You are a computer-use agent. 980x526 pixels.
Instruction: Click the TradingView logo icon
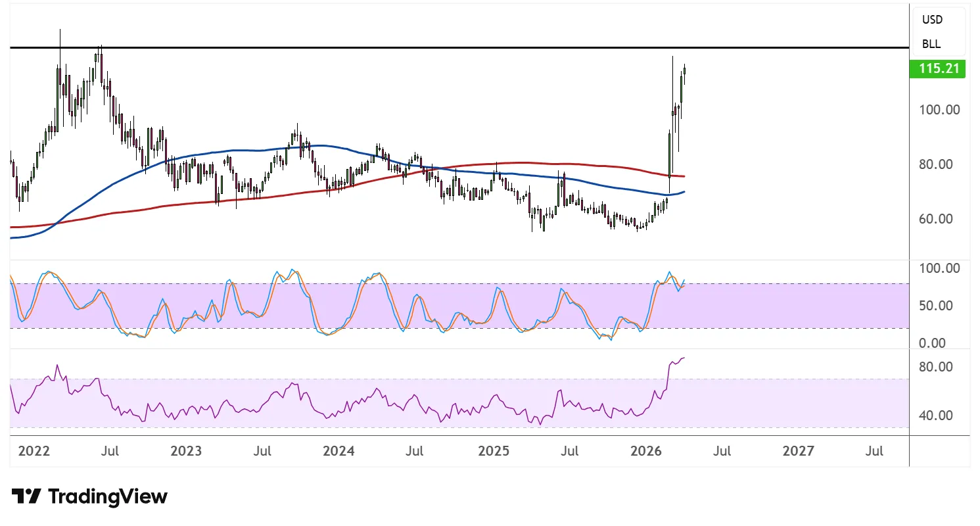27,496
